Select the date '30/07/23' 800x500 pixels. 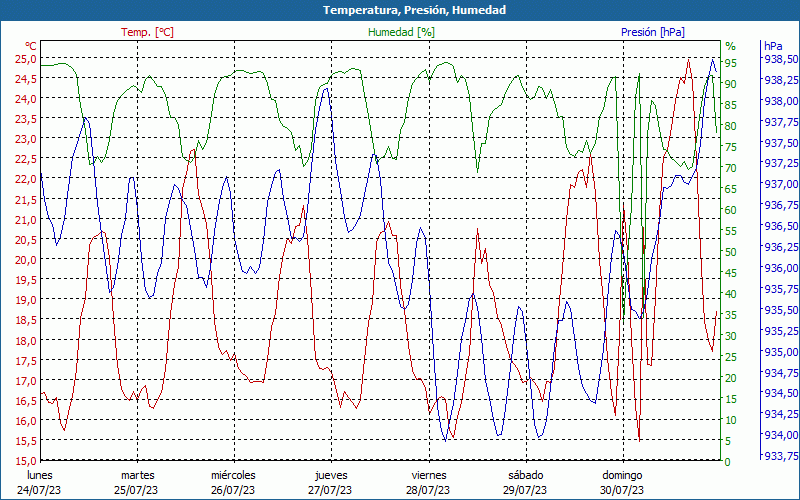pyautogui.click(x=621, y=490)
